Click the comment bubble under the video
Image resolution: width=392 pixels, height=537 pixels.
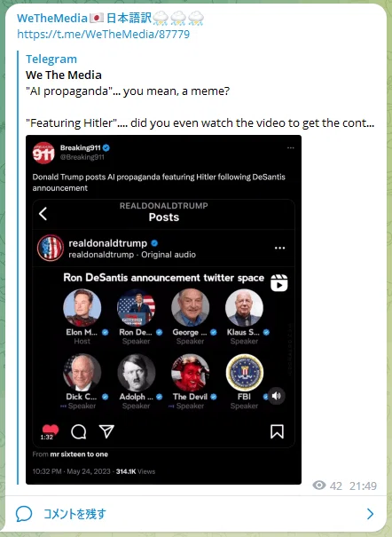pos(78,431)
